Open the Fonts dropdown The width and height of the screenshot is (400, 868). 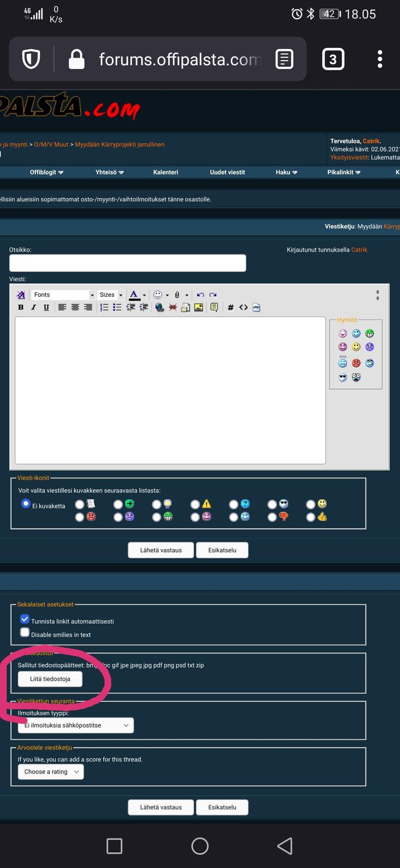[x=63, y=295]
